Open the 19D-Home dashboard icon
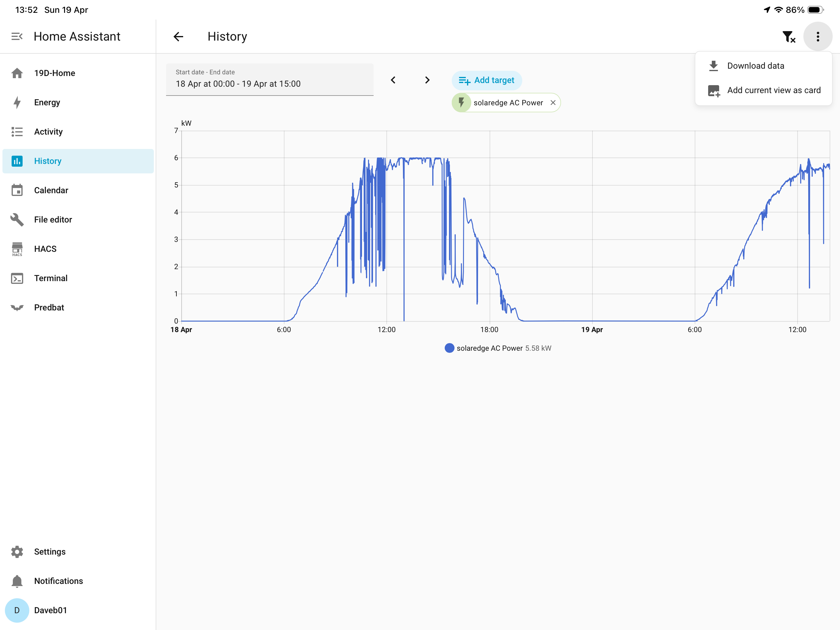 [x=17, y=73]
